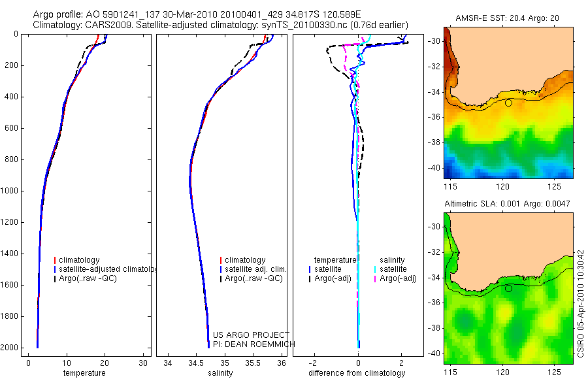Click the depth tick label '1000'
The image size is (588, 379).
10,191
